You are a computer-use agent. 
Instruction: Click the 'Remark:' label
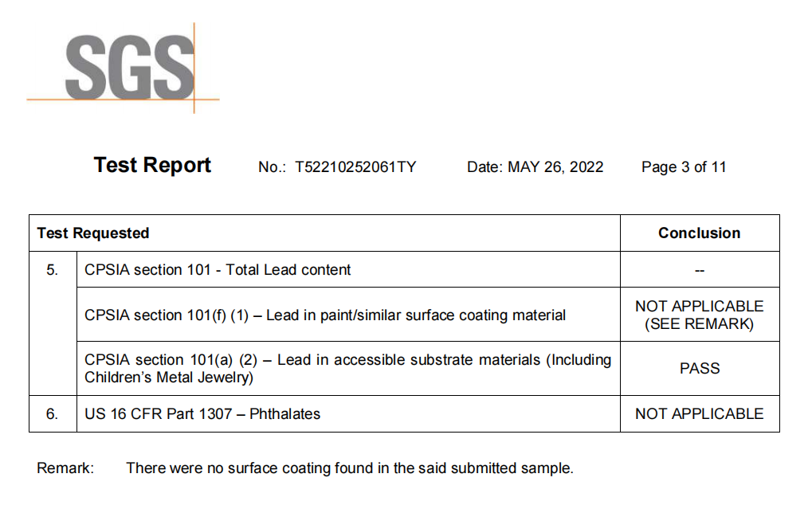65,468
